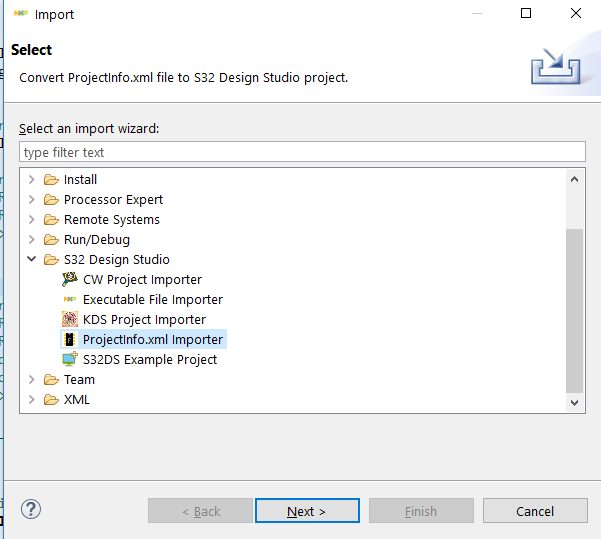Maximize the Import dialog window
The width and height of the screenshot is (601, 539).
526,14
